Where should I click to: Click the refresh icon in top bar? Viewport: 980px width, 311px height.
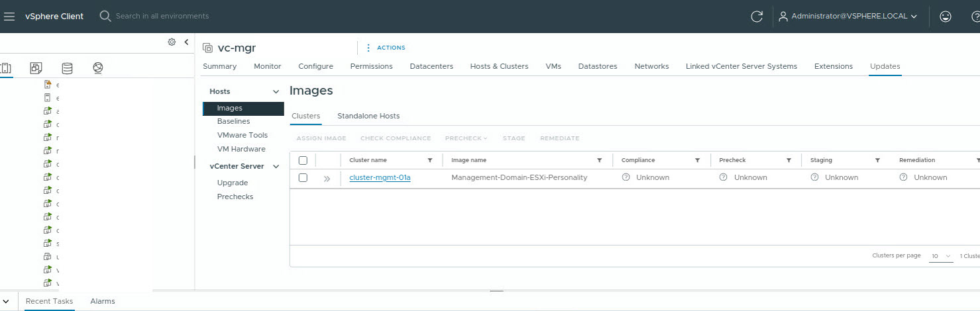(757, 17)
